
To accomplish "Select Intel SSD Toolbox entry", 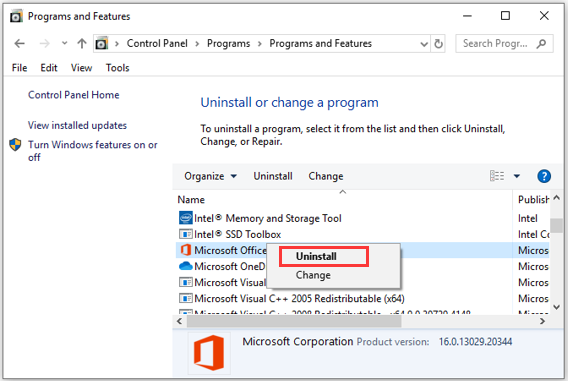I will 237,234.
